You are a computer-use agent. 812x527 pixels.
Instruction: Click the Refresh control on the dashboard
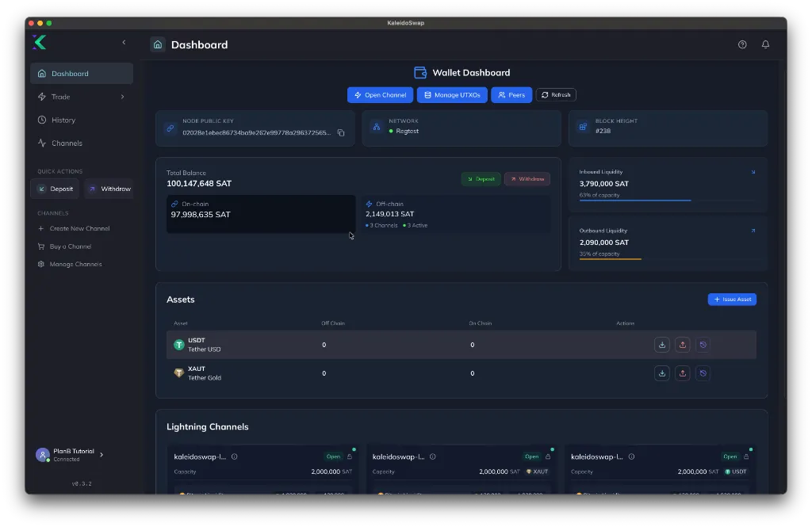[x=555, y=94]
